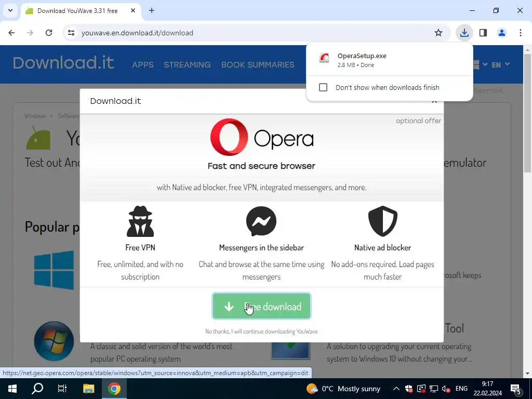532x399 pixels.
Task: Open site information icon in address bar
Action: [x=71, y=33]
